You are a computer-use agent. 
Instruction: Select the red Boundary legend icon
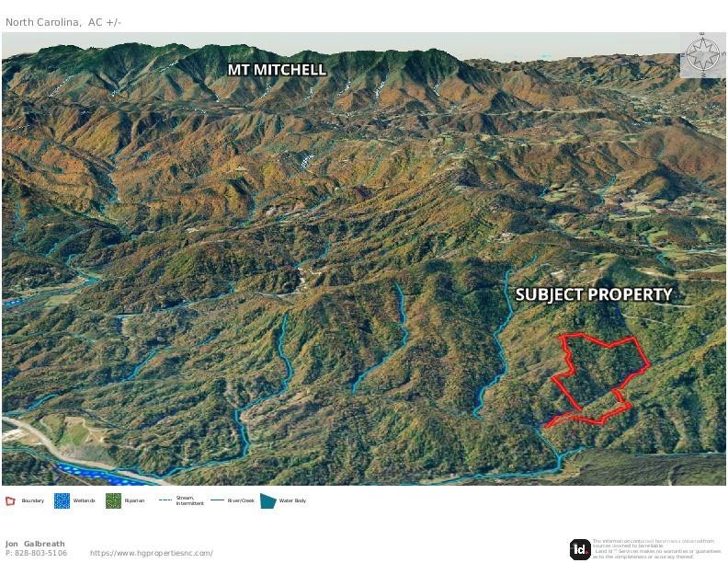pyautogui.click(x=10, y=500)
